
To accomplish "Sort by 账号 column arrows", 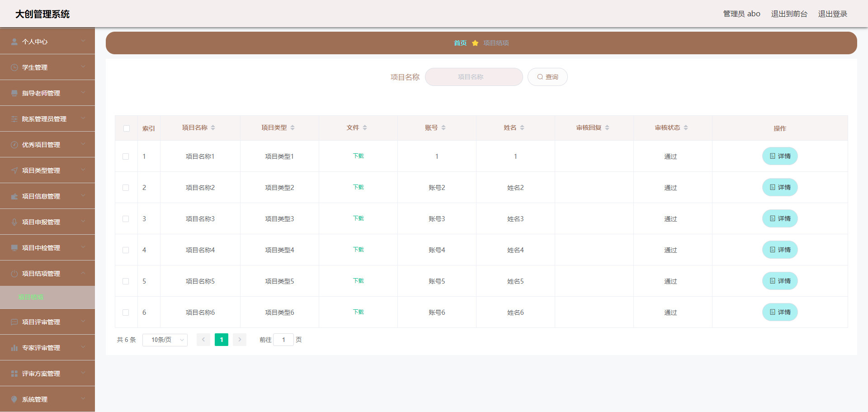I will tap(443, 128).
